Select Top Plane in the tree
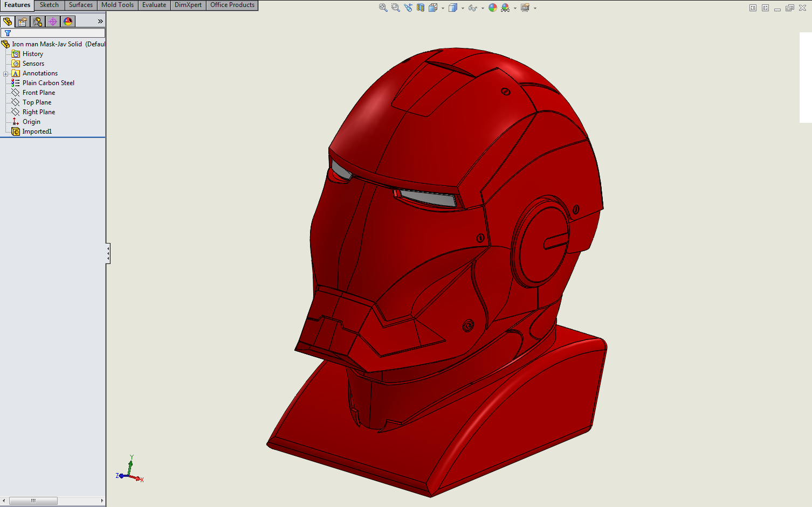The image size is (812, 507). [x=37, y=102]
